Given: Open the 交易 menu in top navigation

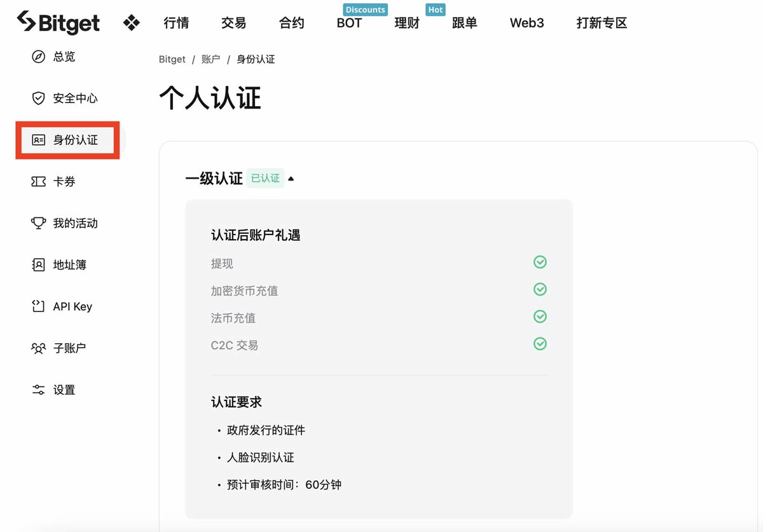Looking at the screenshot, I should click(x=233, y=24).
